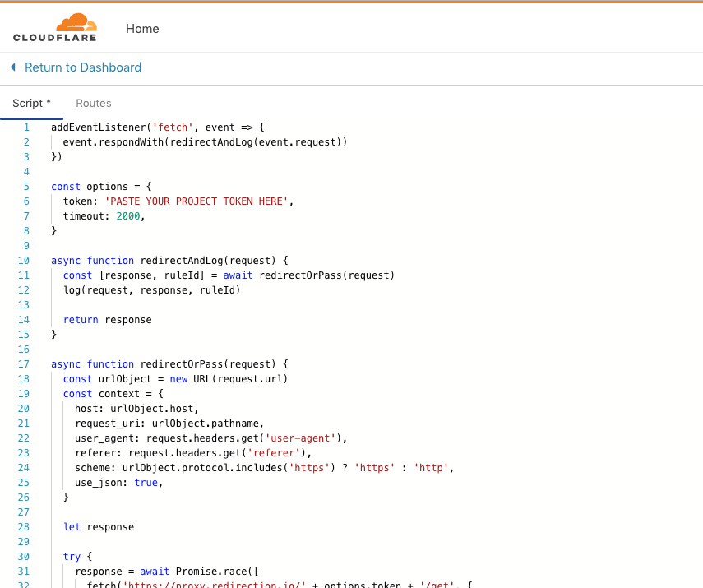The image size is (703, 588).
Task: Click new URL(request.url) on line 18
Action: point(229,379)
